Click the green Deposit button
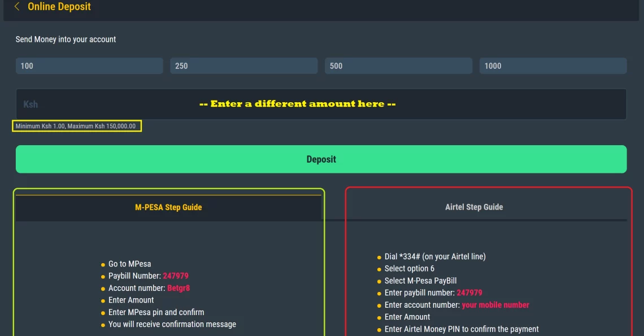Viewport: 644px width, 336px height. [321, 159]
